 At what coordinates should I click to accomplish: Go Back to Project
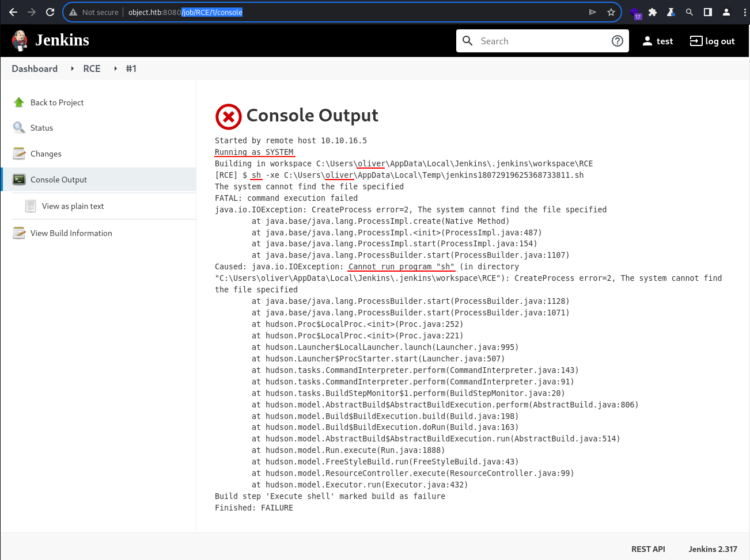coord(57,102)
